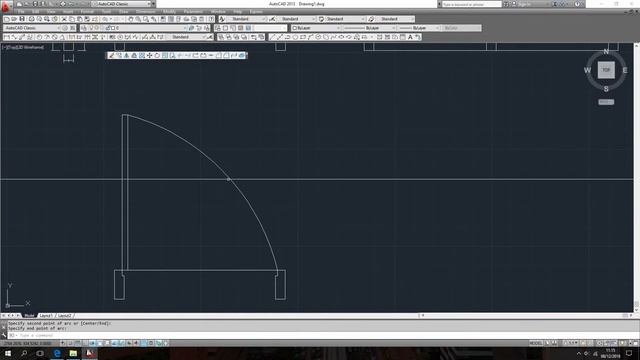The width and height of the screenshot is (640, 360).
Task: Click the Open file icon in Standard toolbar
Action: pyautogui.click(x=14, y=19)
